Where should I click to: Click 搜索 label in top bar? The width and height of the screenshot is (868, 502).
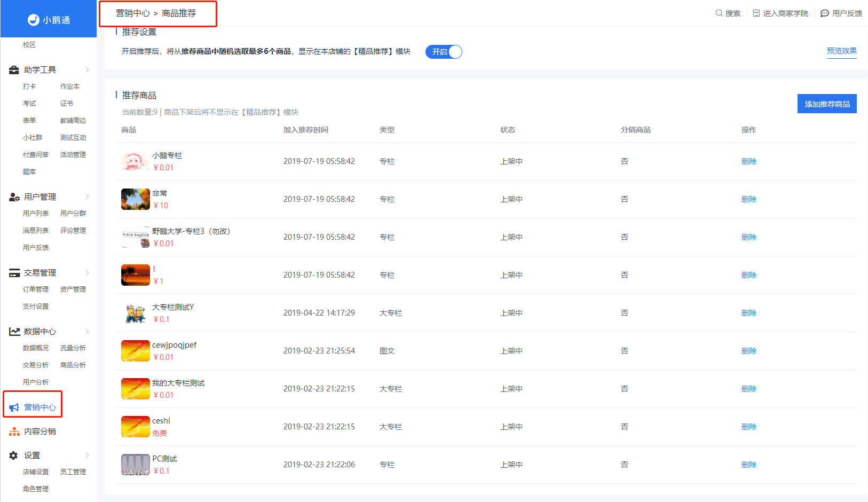click(x=733, y=13)
